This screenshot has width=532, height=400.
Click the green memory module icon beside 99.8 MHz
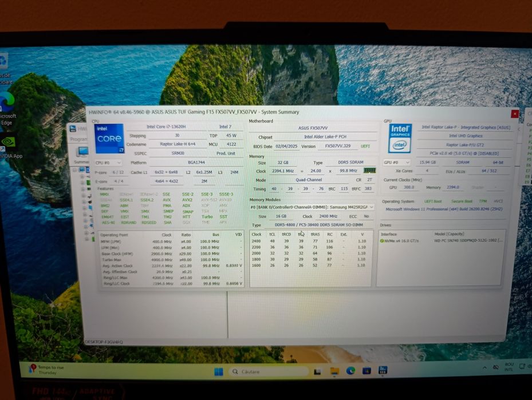click(x=369, y=171)
